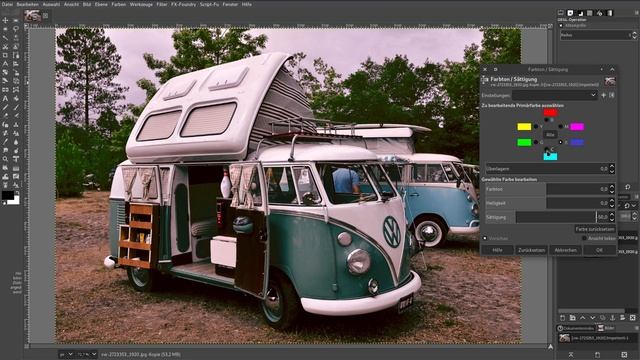Toggle the checkbox under GEGL Operation
The height and width of the screenshot is (360, 640).
click(561, 25)
